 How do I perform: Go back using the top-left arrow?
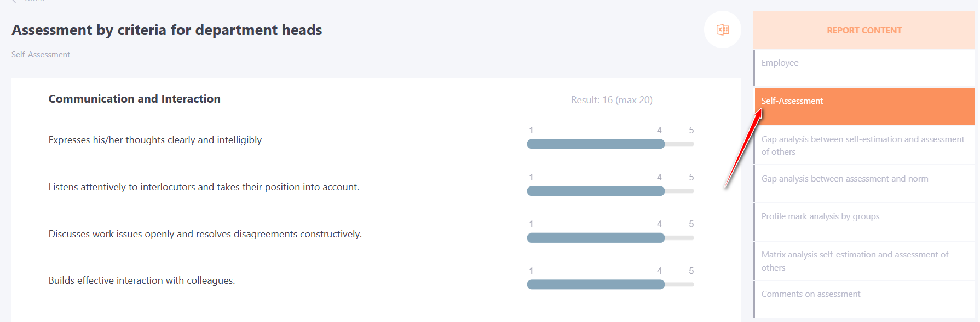point(14,1)
